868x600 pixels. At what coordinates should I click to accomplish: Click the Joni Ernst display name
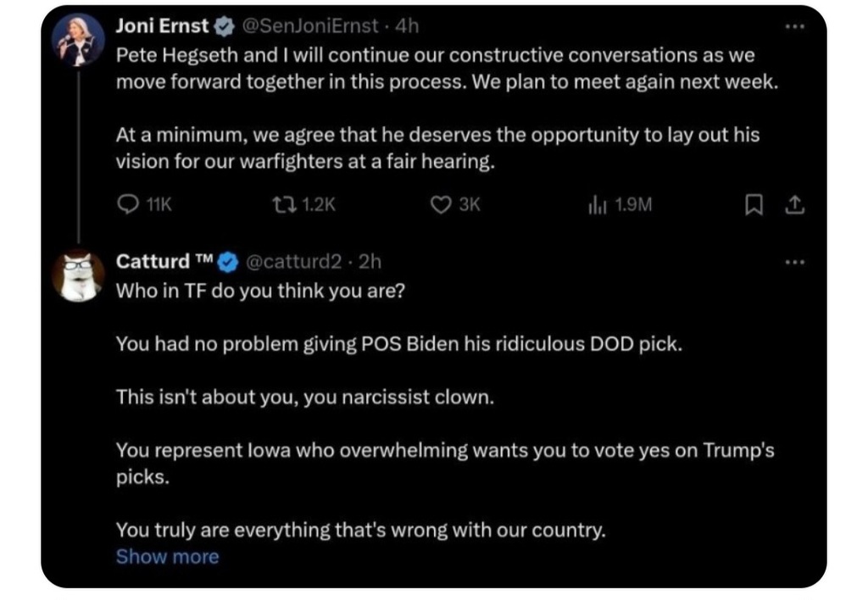point(161,26)
